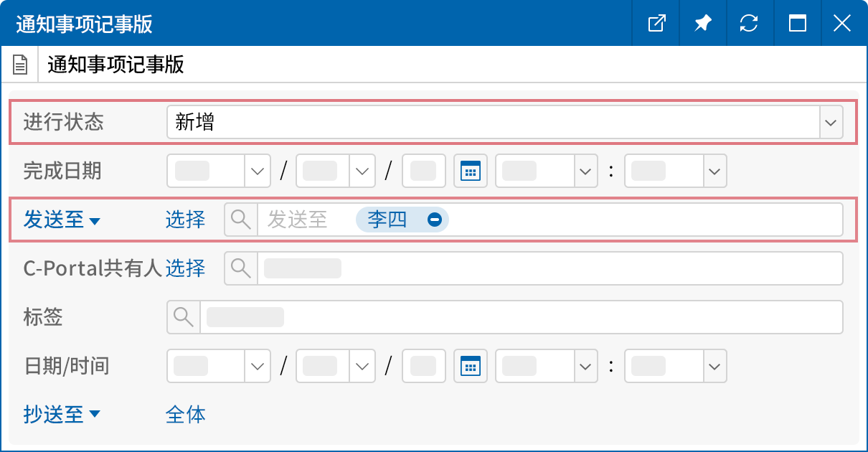Image resolution: width=868 pixels, height=452 pixels.
Task: Click the search icon in 发送至 field
Action: 241,220
